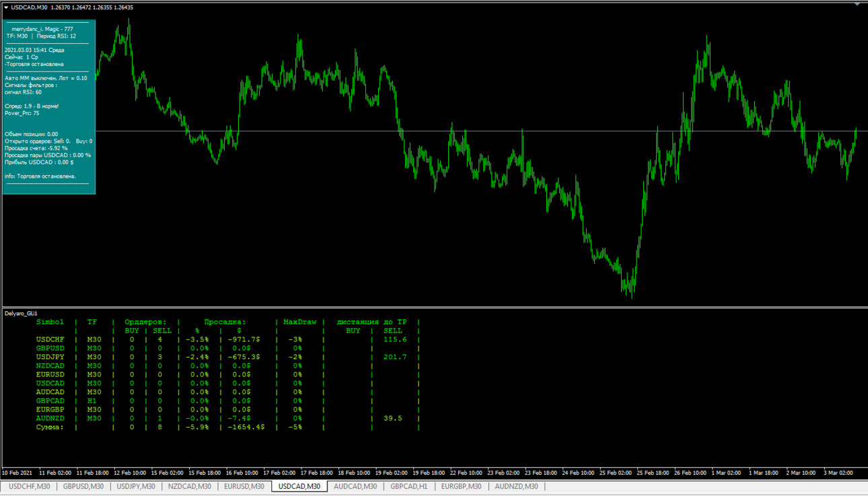The height and width of the screenshot is (497, 868).
Task: Click the '-1654.4$' total drawdown value
Action: pos(246,427)
